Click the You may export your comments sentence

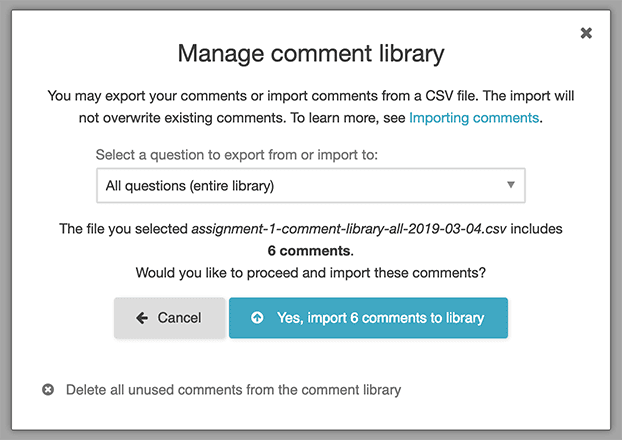click(x=200, y=97)
